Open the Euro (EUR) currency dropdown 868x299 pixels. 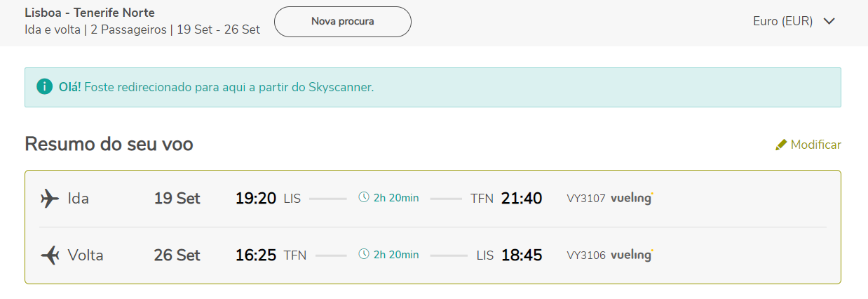(794, 21)
